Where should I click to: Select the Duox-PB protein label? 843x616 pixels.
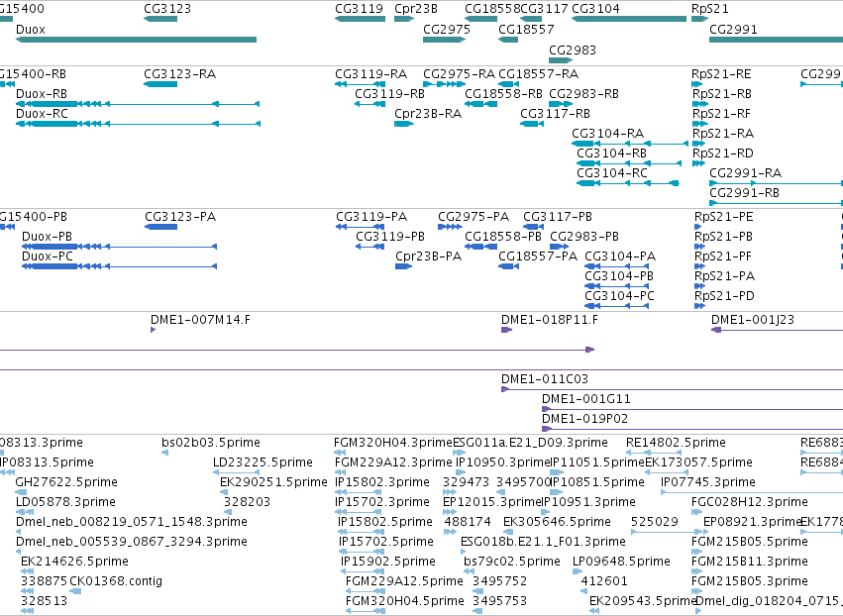47,237
